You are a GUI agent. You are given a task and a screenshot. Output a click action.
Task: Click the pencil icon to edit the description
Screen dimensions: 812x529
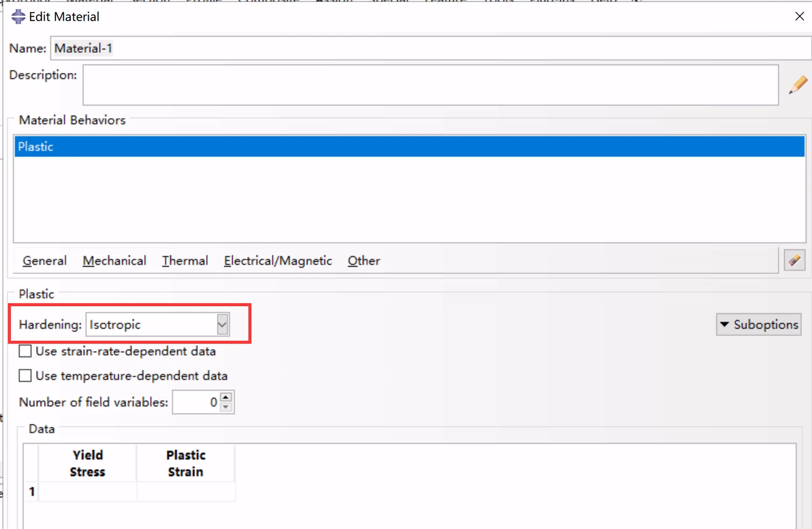[798, 85]
